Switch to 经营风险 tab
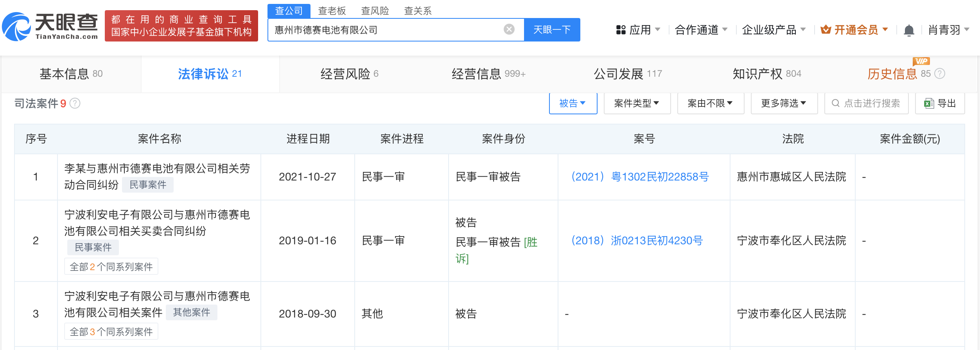This screenshot has width=980, height=350. point(349,74)
